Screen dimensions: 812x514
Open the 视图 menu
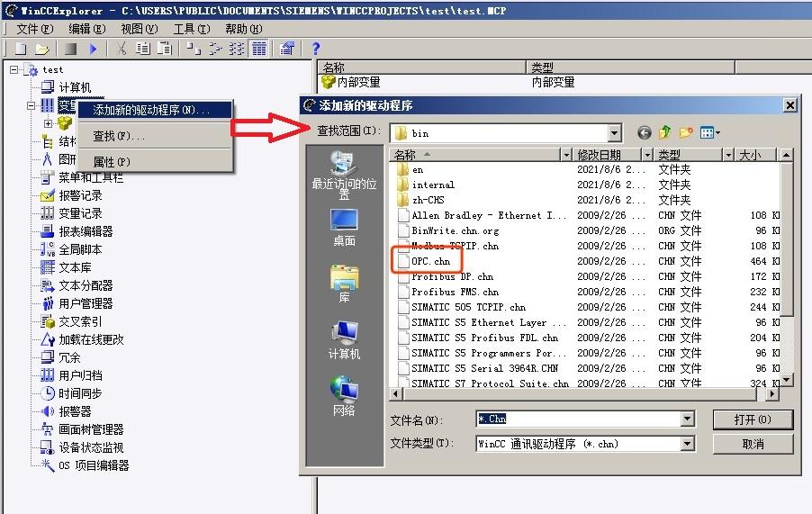pos(140,29)
